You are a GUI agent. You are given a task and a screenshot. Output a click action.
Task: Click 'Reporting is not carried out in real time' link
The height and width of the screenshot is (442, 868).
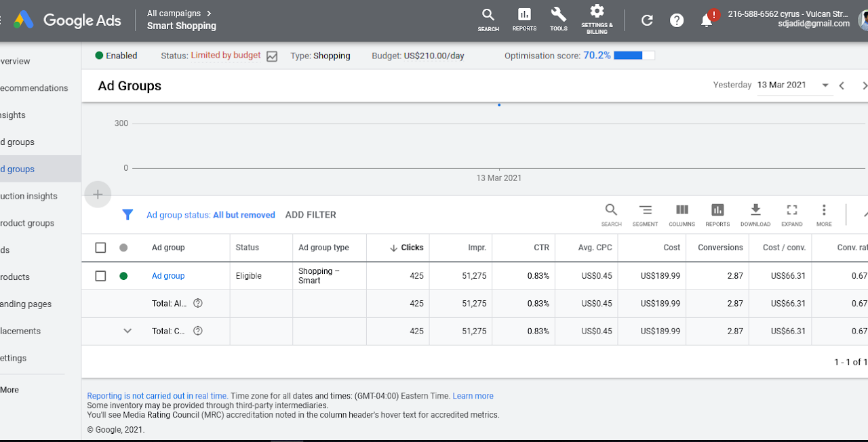coord(157,396)
